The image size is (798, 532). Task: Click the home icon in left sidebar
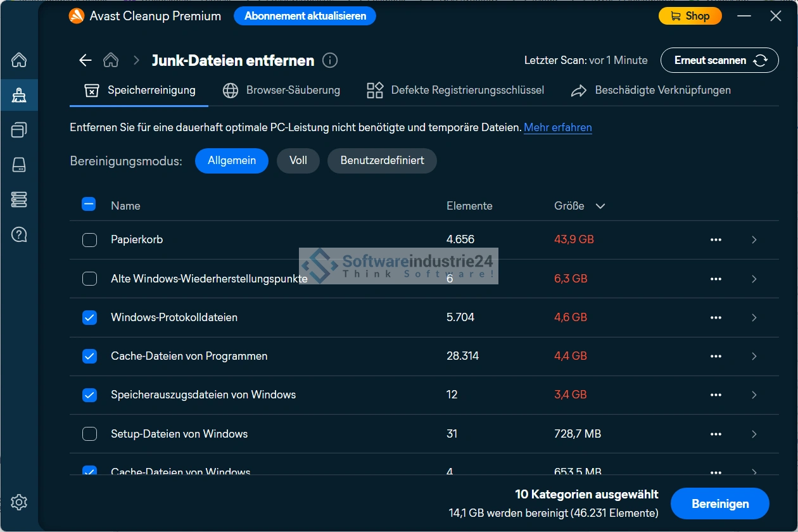tap(19, 60)
